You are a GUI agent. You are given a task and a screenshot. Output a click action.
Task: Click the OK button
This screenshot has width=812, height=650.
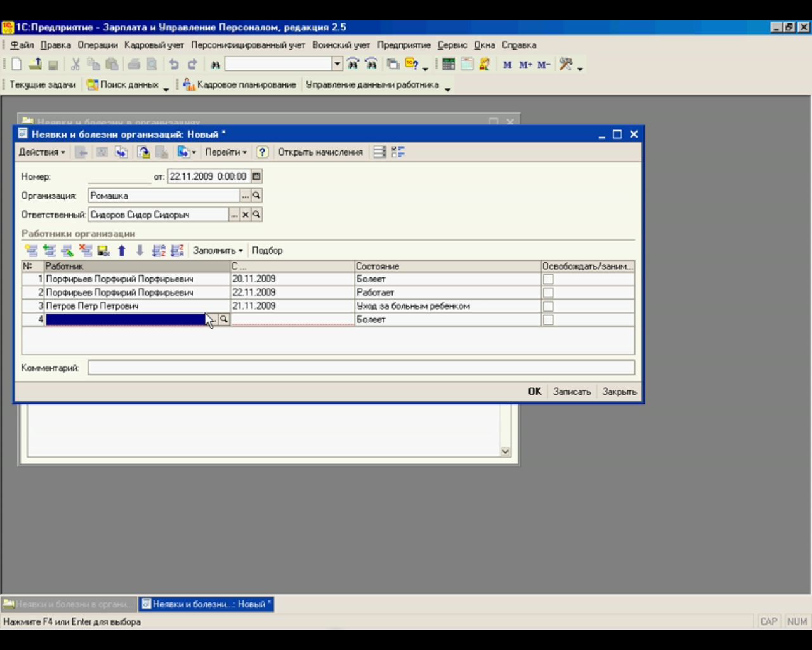tap(535, 392)
